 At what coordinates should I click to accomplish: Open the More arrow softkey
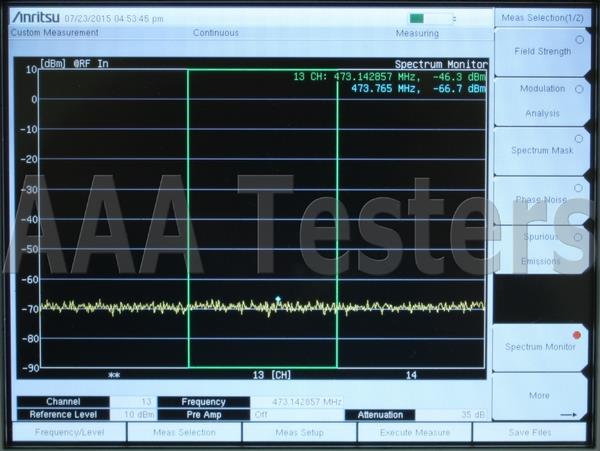540,397
